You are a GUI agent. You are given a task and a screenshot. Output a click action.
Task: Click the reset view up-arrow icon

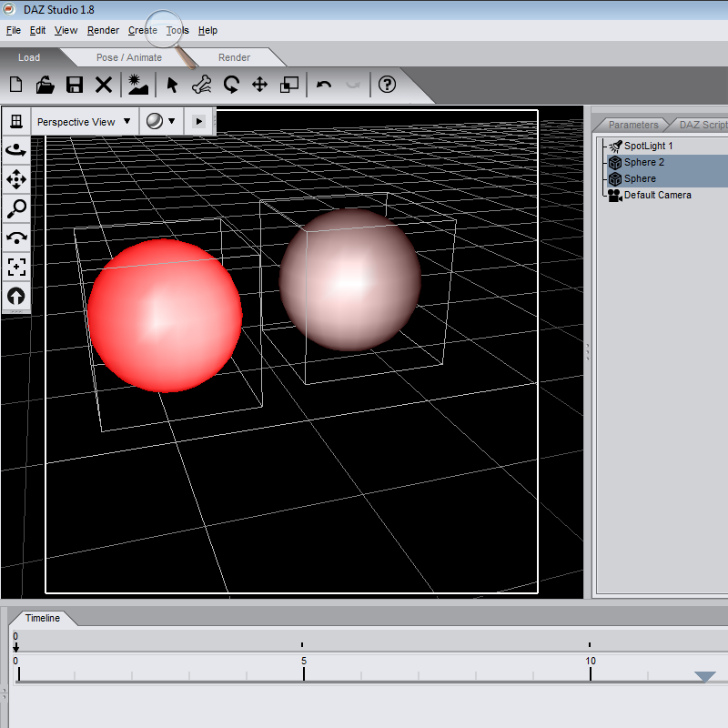pos(16,297)
